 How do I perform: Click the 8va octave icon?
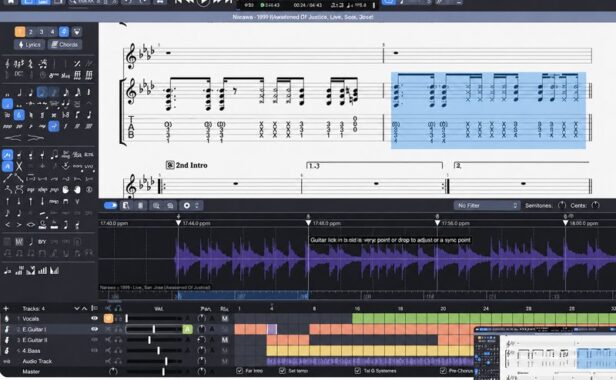(54, 75)
